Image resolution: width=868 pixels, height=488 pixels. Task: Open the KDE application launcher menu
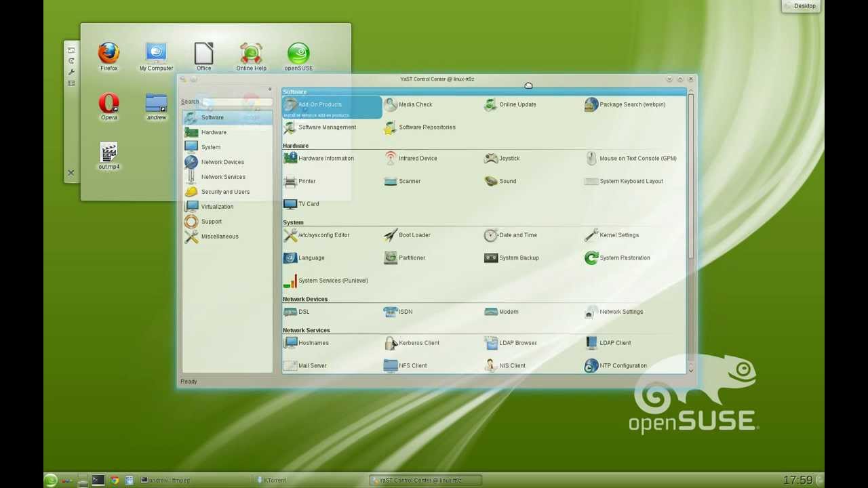(50, 481)
